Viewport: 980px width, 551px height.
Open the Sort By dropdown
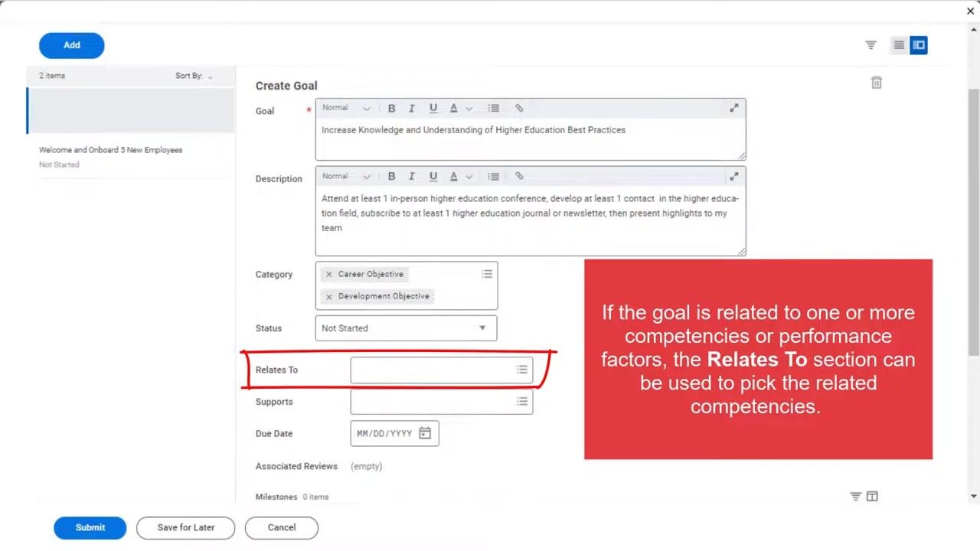tap(194, 76)
